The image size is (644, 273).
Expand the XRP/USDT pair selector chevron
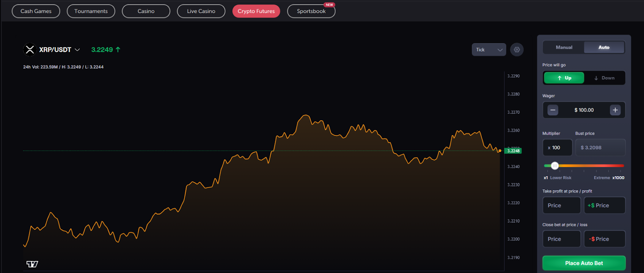(x=77, y=50)
